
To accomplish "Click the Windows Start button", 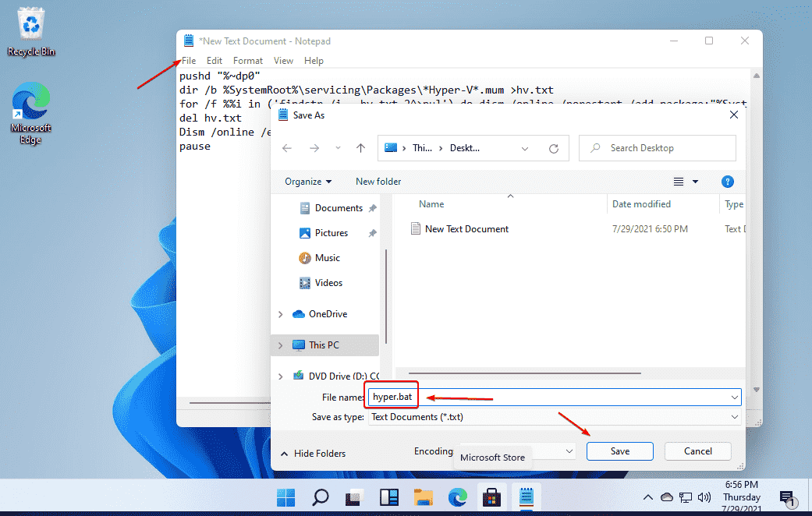I will pyautogui.click(x=285, y=497).
